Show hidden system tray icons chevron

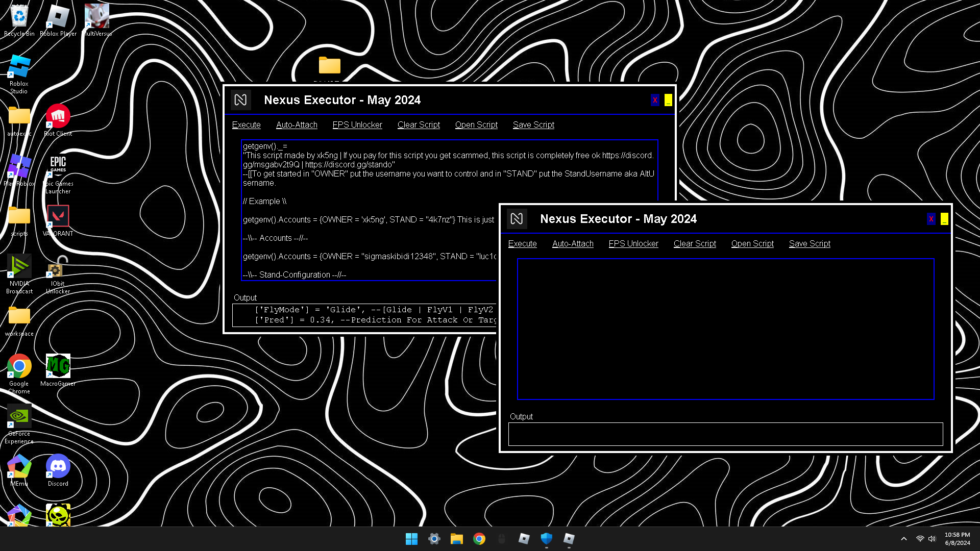[x=903, y=539]
